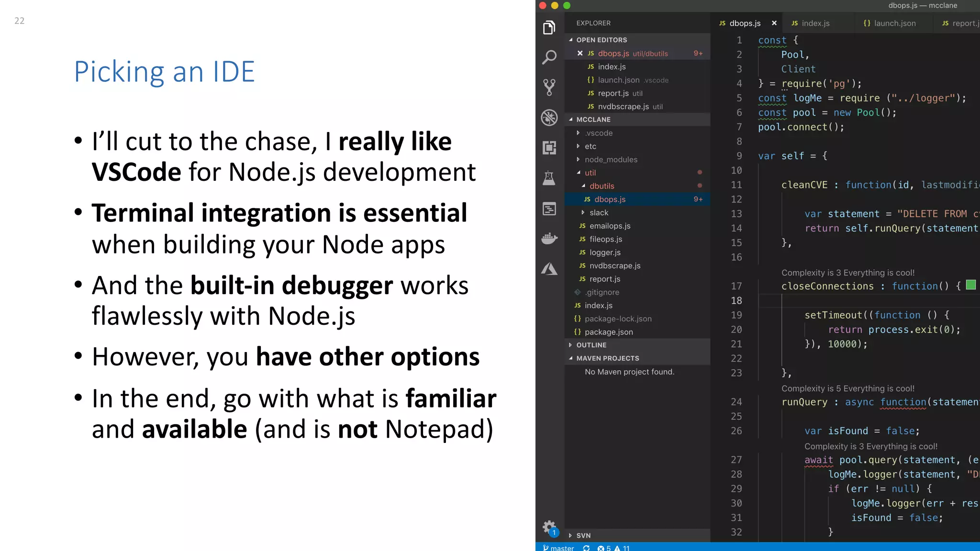Open the Source Control view icon
The width and height of the screenshot is (980, 551).
pyautogui.click(x=549, y=87)
